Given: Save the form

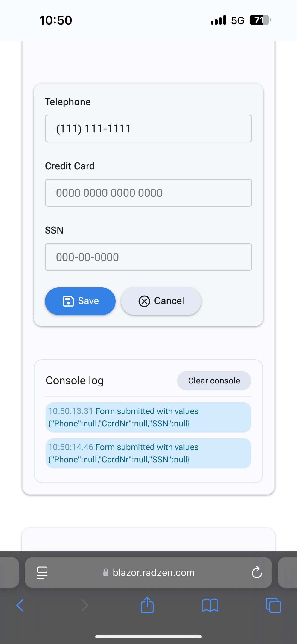Looking at the screenshot, I should click(80, 301).
